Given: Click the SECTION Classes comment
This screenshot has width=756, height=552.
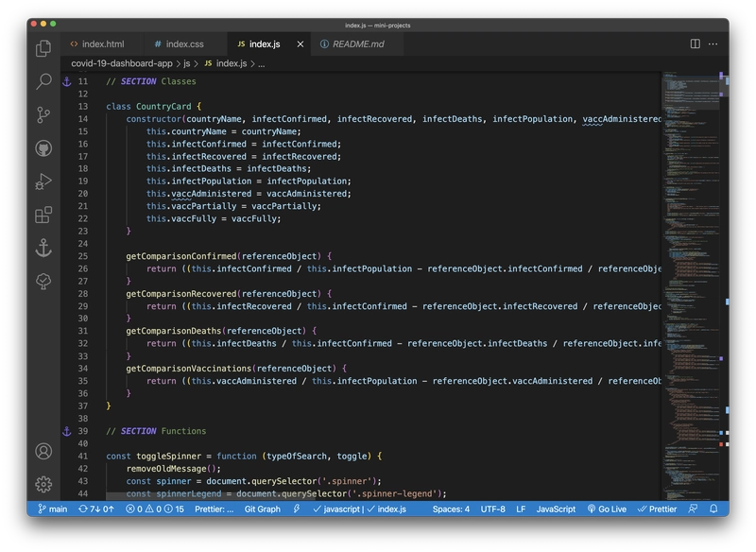Looking at the screenshot, I should (x=151, y=81).
